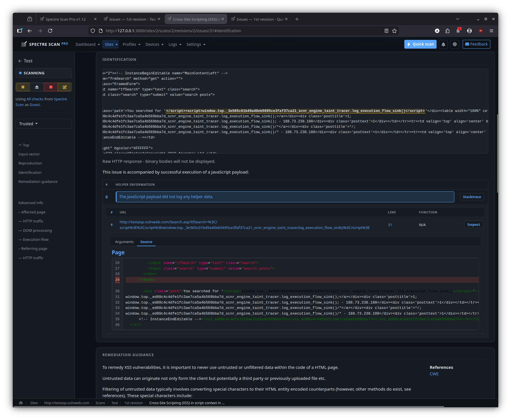Image resolution: width=511 pixels, height=420 pixels.
Task: Open the extension icon with red badge
Action: click(458, 31)
